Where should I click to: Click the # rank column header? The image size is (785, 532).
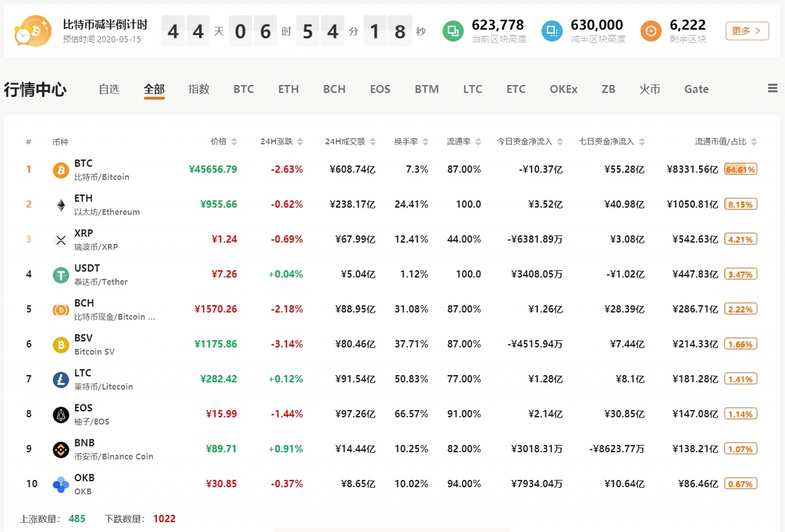tap(29, 142)
